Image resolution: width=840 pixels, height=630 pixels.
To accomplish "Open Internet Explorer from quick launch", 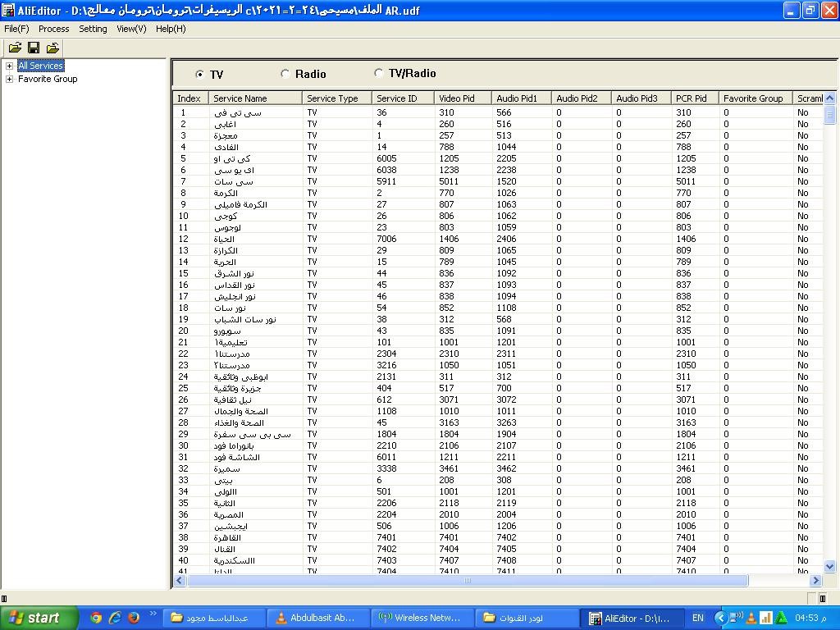I will click(x=115, y=618).
